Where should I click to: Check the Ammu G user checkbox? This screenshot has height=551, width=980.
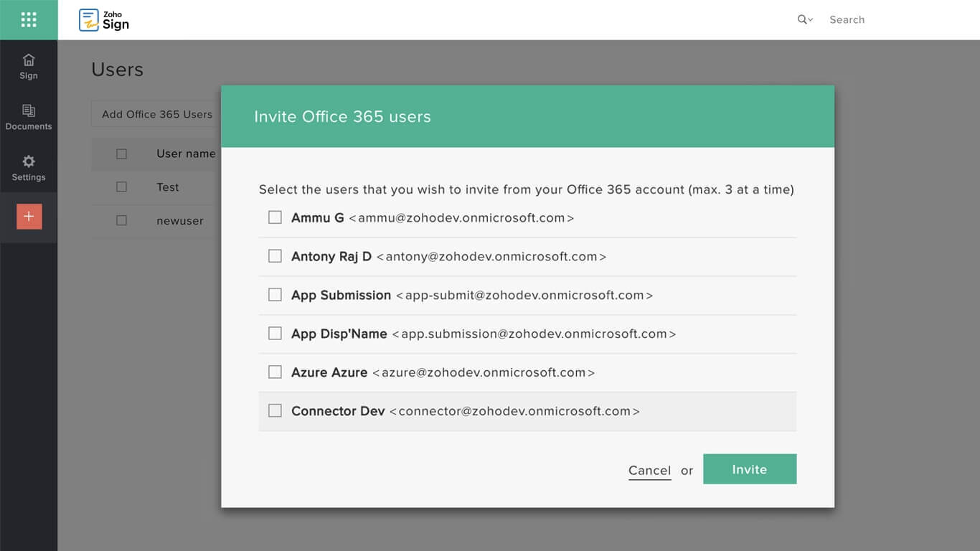[275, 217]
